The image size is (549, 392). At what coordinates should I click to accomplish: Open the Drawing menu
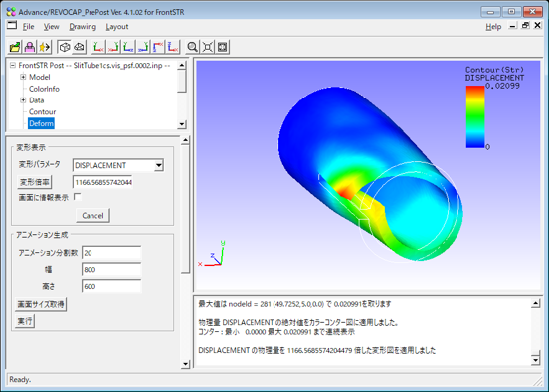[x=83, y=27]
